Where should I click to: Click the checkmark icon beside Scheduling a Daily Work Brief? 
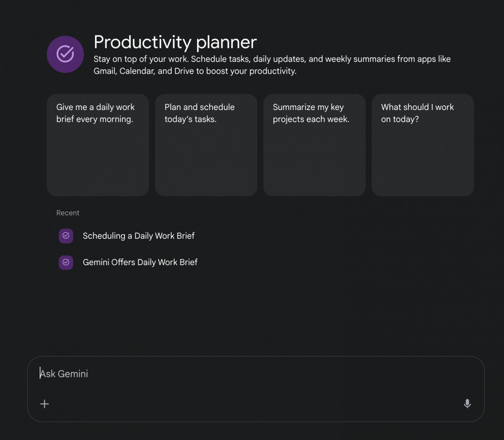tap(66, 236)
